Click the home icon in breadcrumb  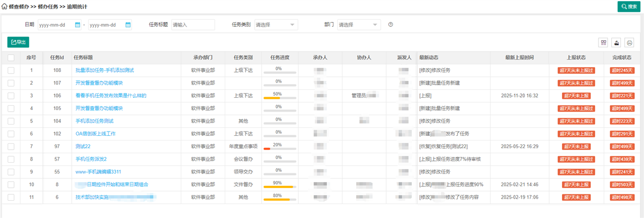tap(5, 6)
